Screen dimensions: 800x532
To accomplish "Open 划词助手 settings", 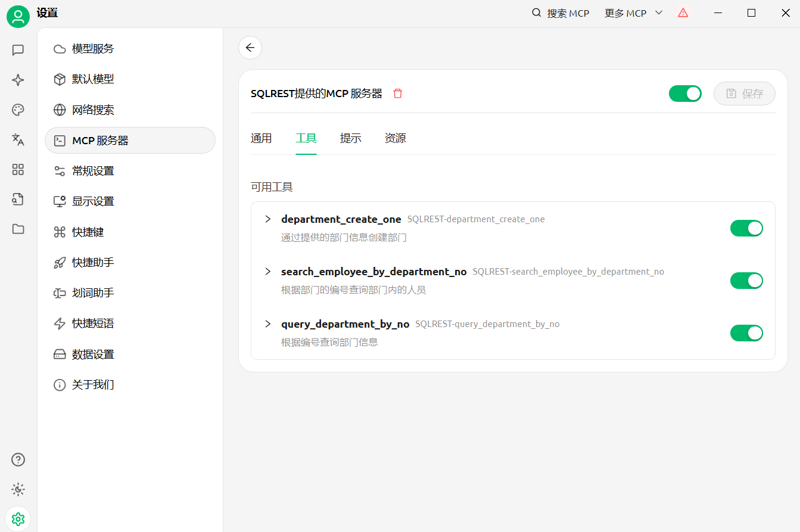I will click(130, 293).
